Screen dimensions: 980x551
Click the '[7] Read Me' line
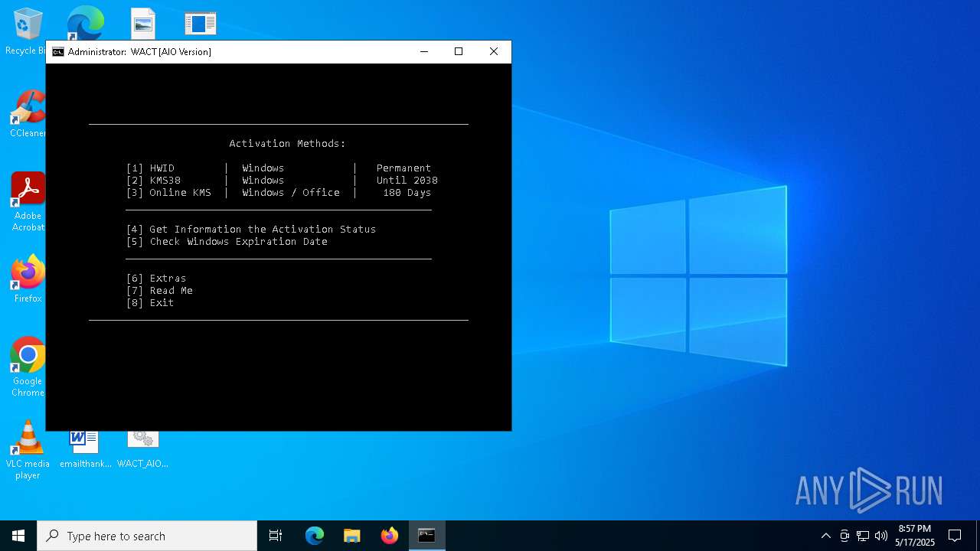(x=159, y=291)
